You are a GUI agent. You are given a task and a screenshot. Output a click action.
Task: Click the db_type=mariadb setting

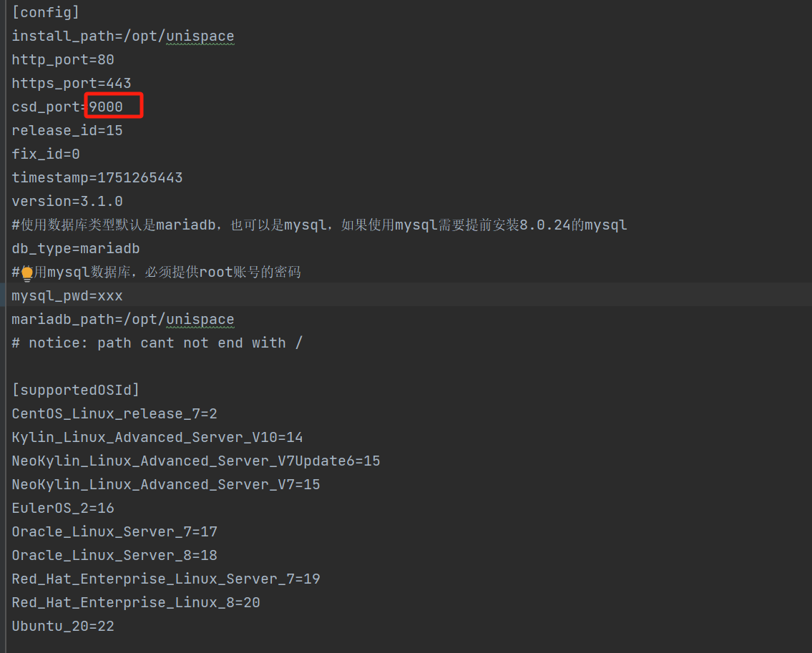pyautogui.click(x=76, y=248)
